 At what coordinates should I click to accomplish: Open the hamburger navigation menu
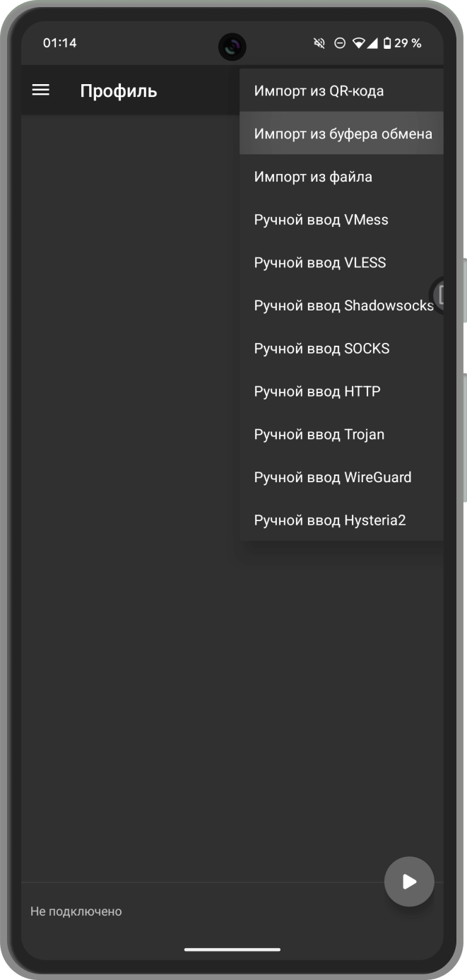(41, 91)
